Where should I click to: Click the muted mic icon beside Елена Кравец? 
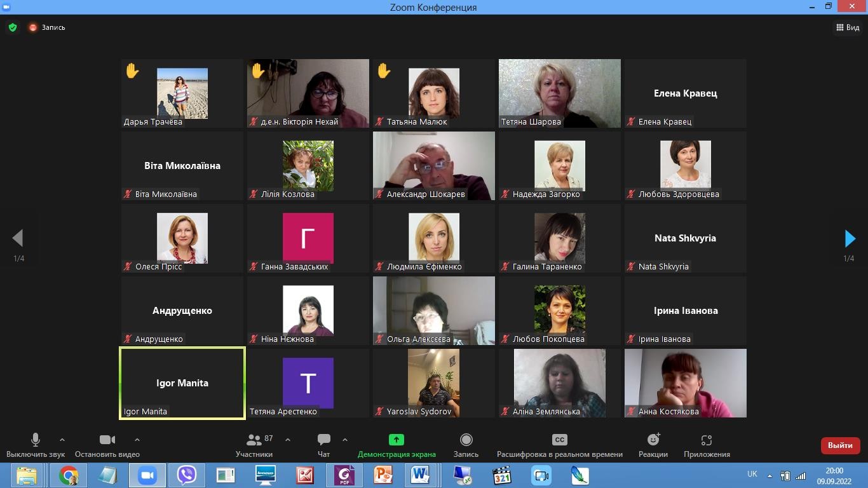click(x=632, y=121)
